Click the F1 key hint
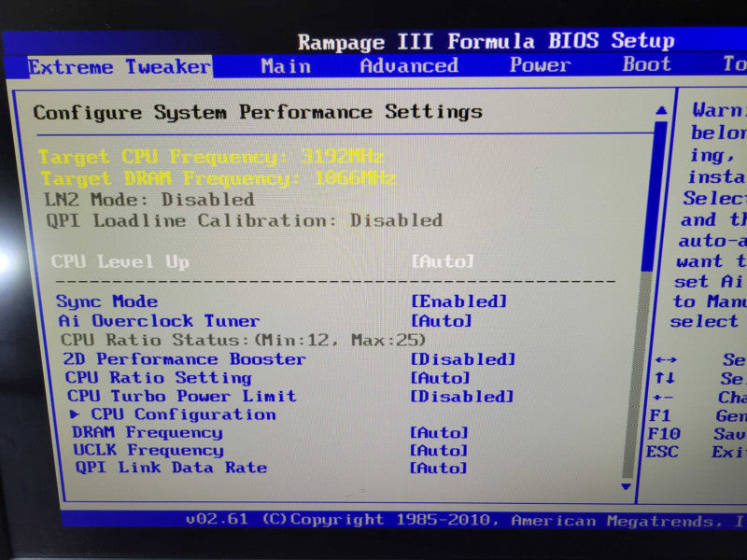Viewport: 747px width, 560px height. (x=660, y=415)
